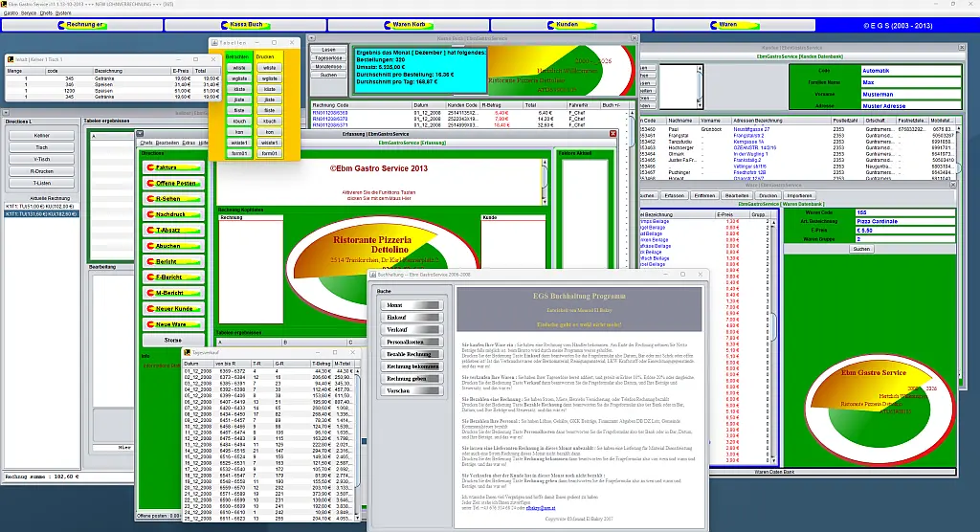Click the Vorschau button in Buchhaltung
The width and height of the screenshot is (980, 532).
tap(412, 390)
